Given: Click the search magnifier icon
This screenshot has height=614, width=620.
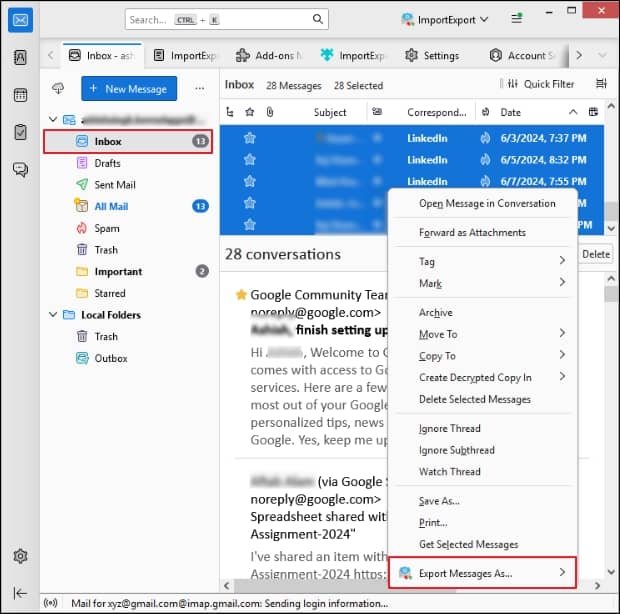Looking at the screenshot, I should [318, 19].
